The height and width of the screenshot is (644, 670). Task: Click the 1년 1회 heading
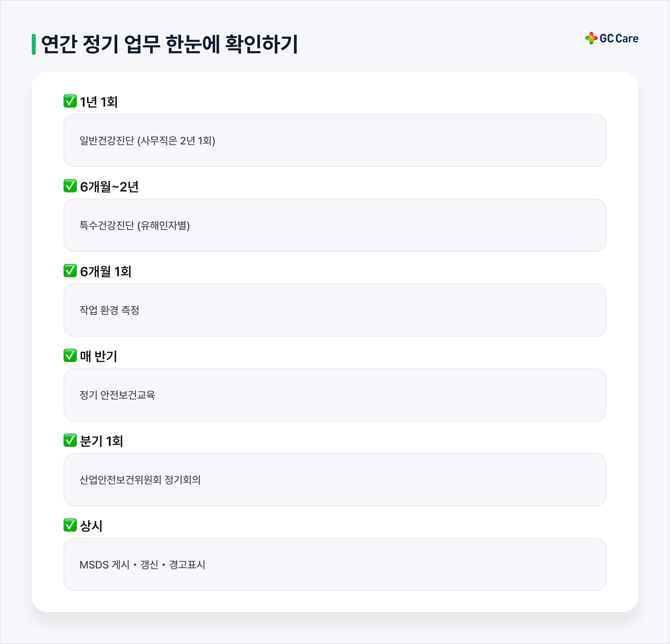click(99, 102)
